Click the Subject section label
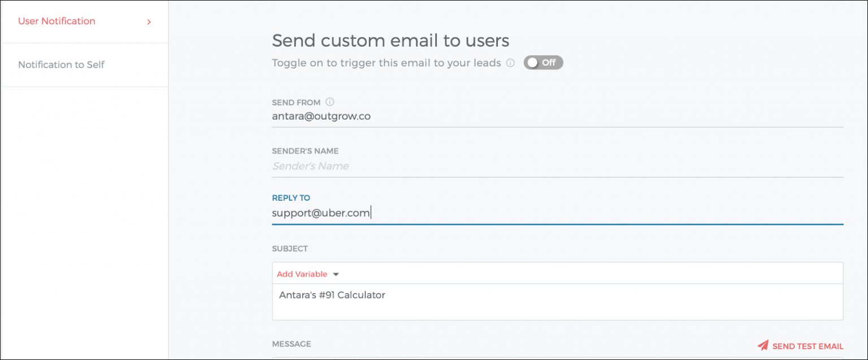The height and width of the screenshot is (360, 868). pyautogui.click(x=290, y=249)
